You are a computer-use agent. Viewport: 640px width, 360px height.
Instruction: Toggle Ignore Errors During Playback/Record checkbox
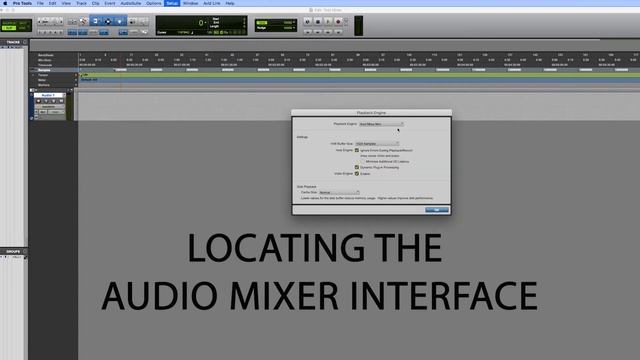pos(357,150)
